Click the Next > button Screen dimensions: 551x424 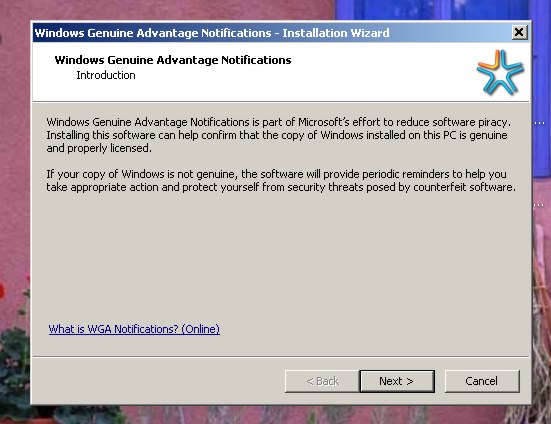(397, 381)
